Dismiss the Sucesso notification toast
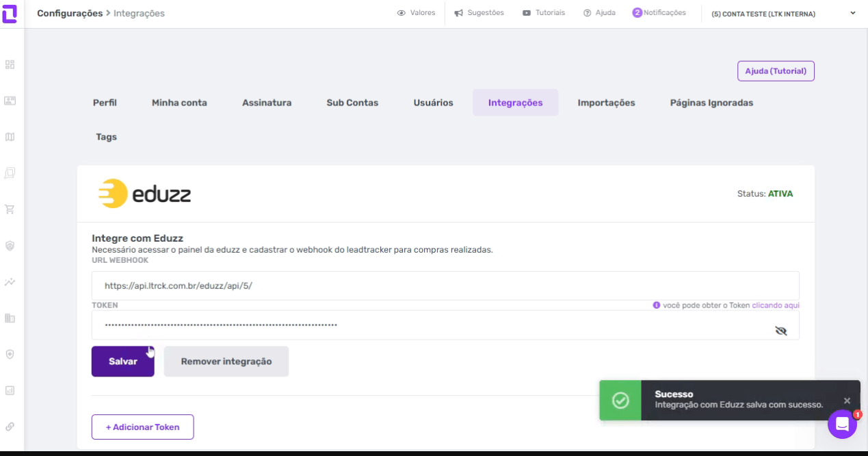868x456 pixels. 847,401
